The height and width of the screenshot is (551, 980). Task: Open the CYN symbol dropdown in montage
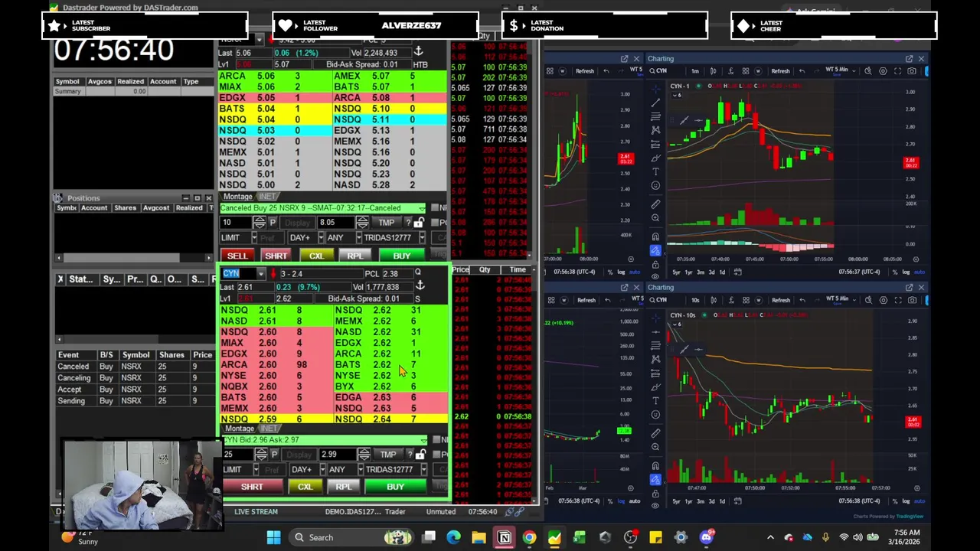(261, 274)
